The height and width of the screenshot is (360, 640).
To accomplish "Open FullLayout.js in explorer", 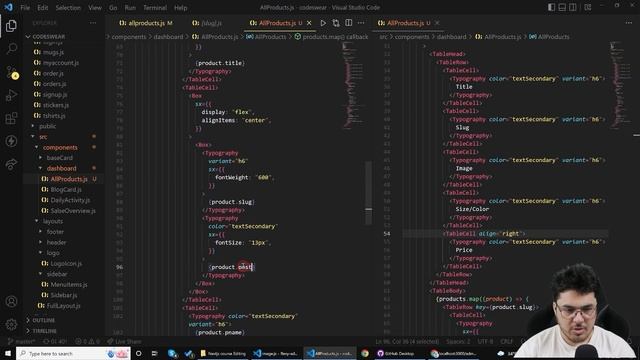I will pyautogui.click(x=63, y=306).
